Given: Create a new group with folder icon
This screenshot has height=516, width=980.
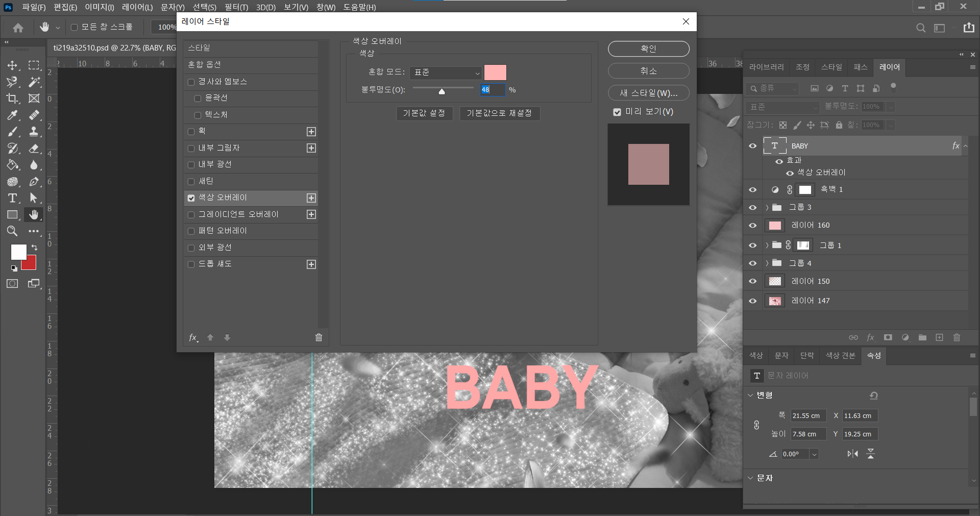Looking at the screenshot, I should click(922, 337).
